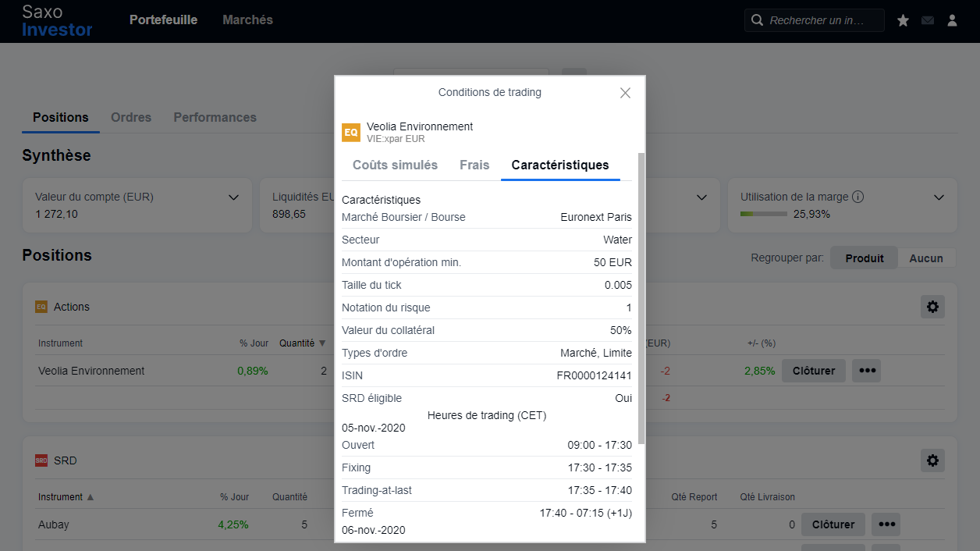Click the Qté Livraison column header
Screen dimensions: 980x551
tap(768, 496)
